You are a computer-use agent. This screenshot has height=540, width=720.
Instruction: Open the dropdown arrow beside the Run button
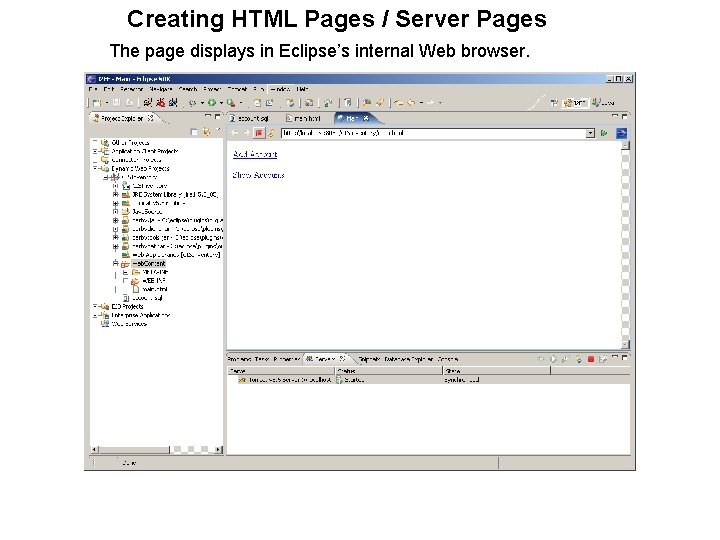(221, 103)
